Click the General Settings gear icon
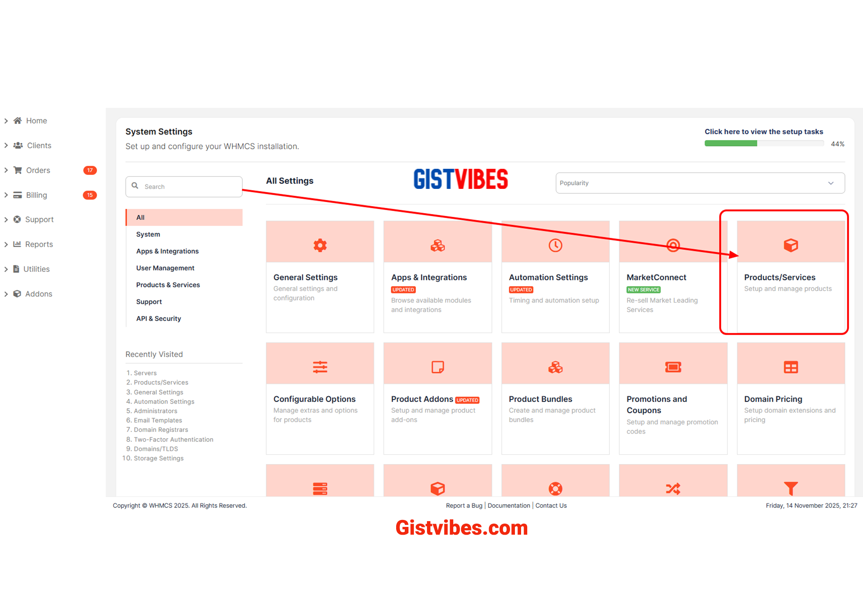 point(320,245)
